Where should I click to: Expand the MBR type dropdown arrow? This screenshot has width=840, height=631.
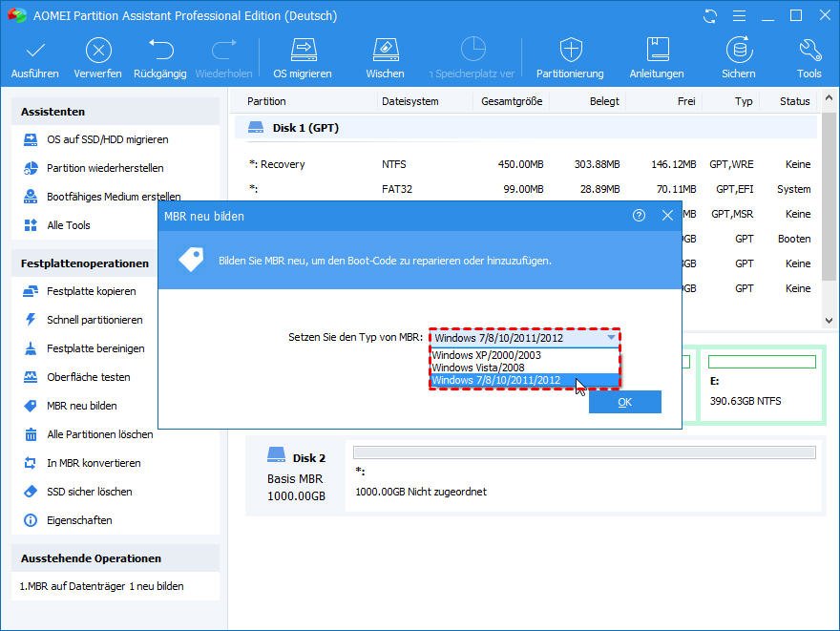pos(611,337)
